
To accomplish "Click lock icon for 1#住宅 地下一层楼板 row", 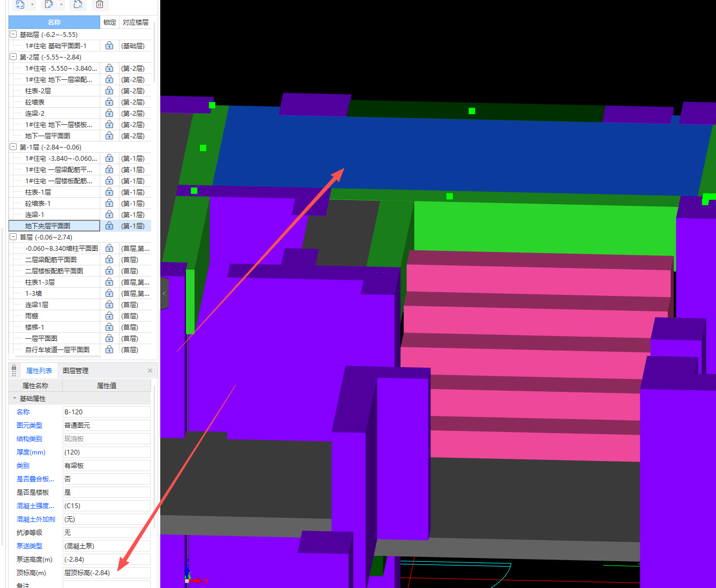I will 109,125.
